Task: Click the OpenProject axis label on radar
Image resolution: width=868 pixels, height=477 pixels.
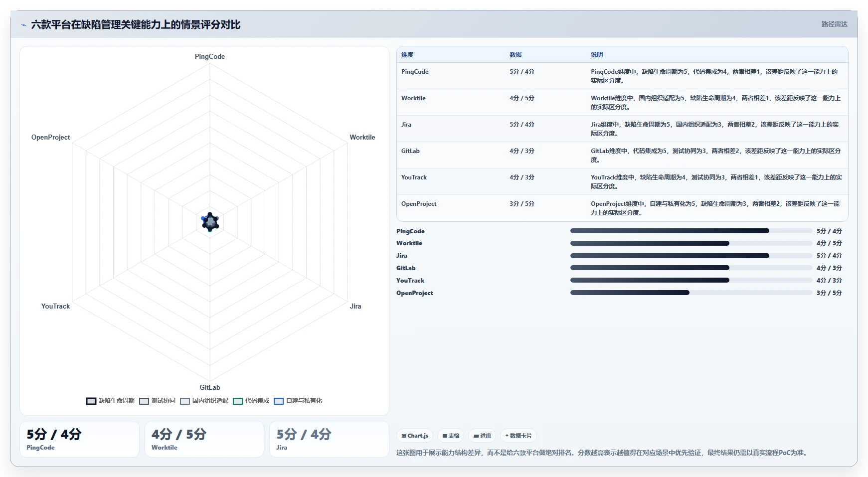Action: [50, 137]
